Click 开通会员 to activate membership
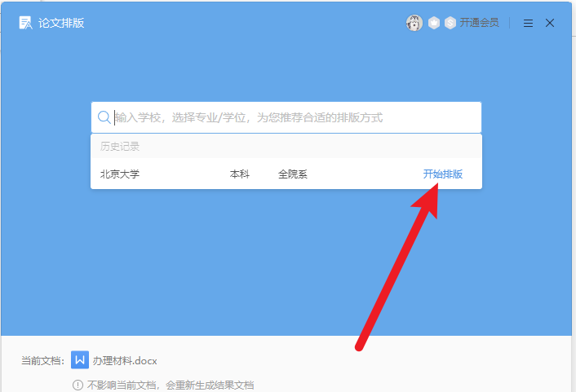The image size is (576, 392). (480, 23)
